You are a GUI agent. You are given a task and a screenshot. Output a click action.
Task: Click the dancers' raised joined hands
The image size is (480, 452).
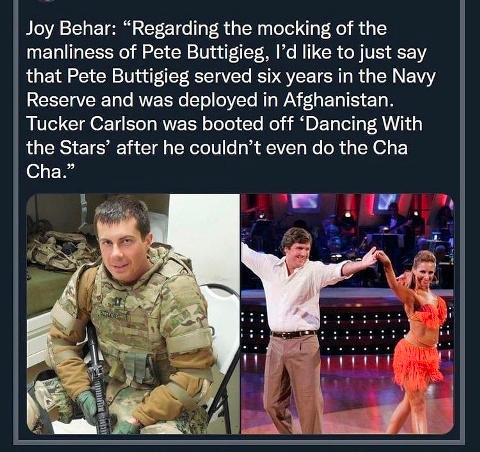375,255
